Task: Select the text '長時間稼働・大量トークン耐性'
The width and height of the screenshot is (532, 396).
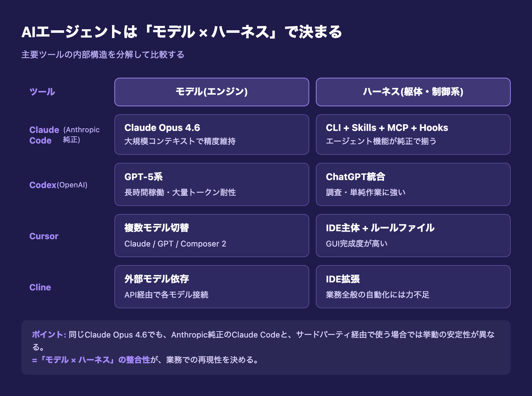Action: pos(180,192)
